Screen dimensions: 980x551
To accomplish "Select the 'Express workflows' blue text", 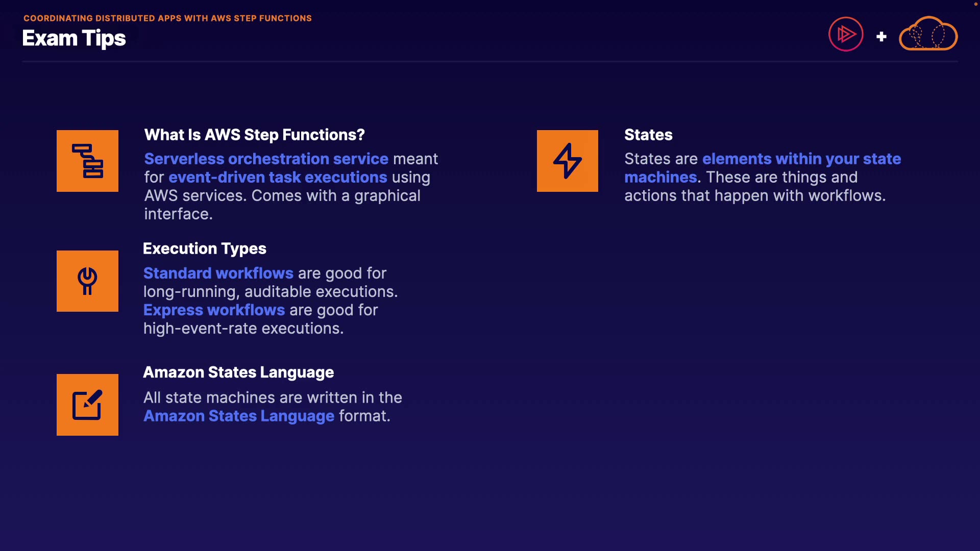I will tap(214, 310).
